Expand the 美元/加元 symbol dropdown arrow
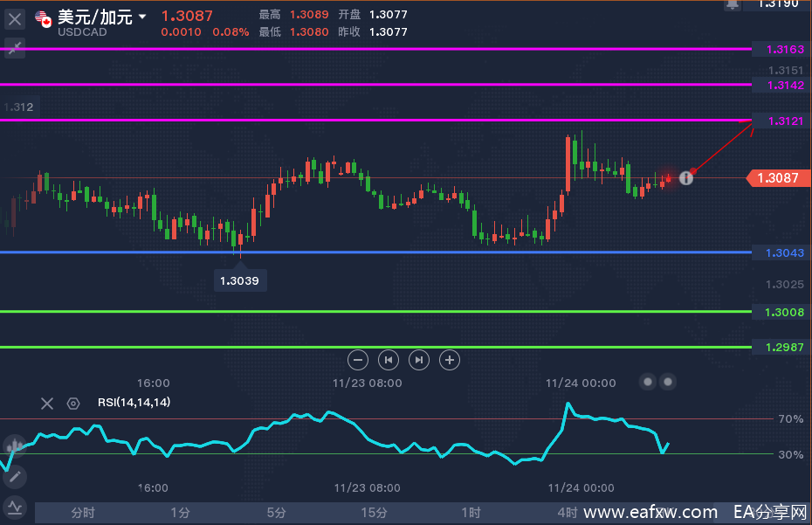Image resolution: width=812 pixels, height=525 pixels. point(142,17)
